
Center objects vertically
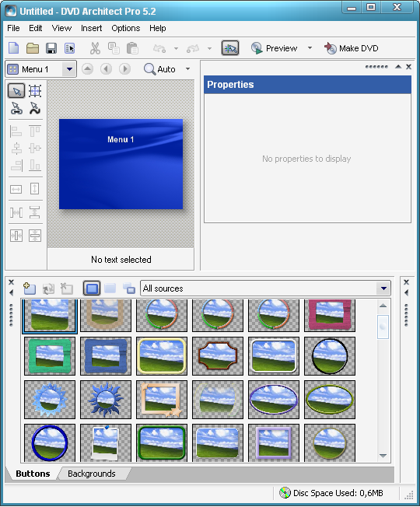click(x=35, y=149)
